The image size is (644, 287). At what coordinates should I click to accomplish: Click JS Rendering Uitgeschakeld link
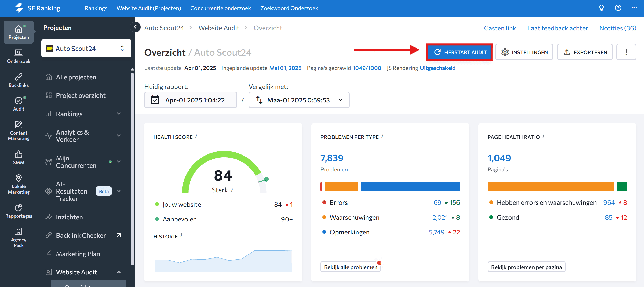(438, 68)
